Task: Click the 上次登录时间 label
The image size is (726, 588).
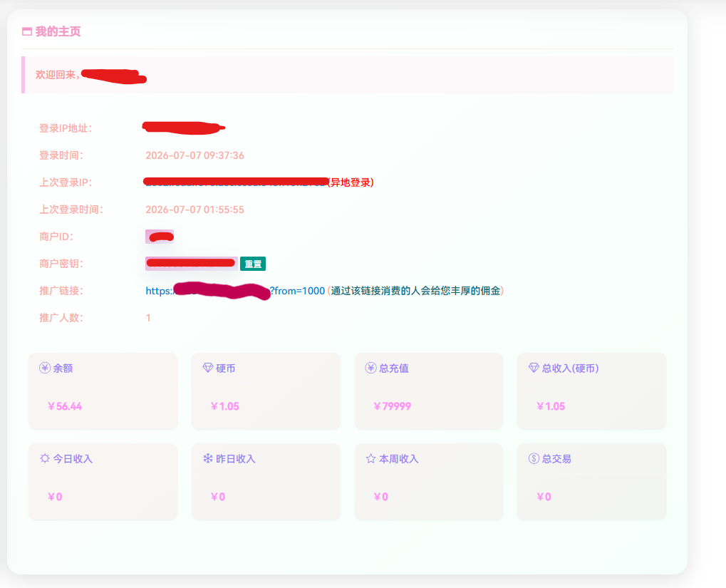Action: coord(71,210)
